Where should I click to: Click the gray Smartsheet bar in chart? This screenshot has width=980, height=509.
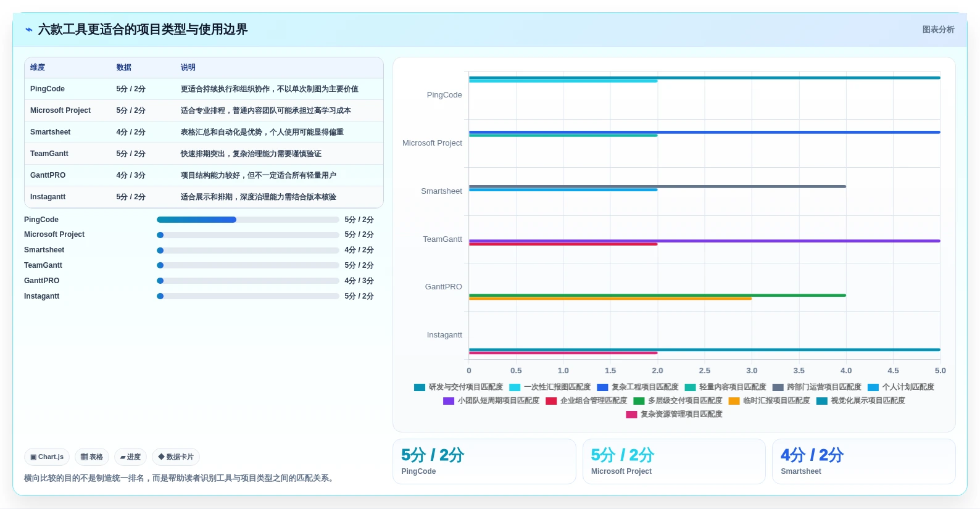click(657, 186)
